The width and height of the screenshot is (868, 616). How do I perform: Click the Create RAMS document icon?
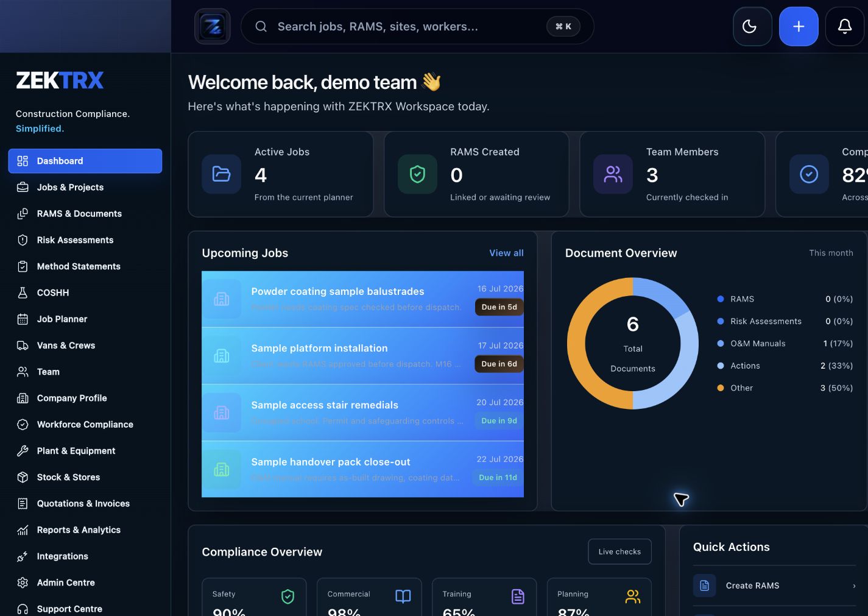pyautogui.click(x=705, y=586)
